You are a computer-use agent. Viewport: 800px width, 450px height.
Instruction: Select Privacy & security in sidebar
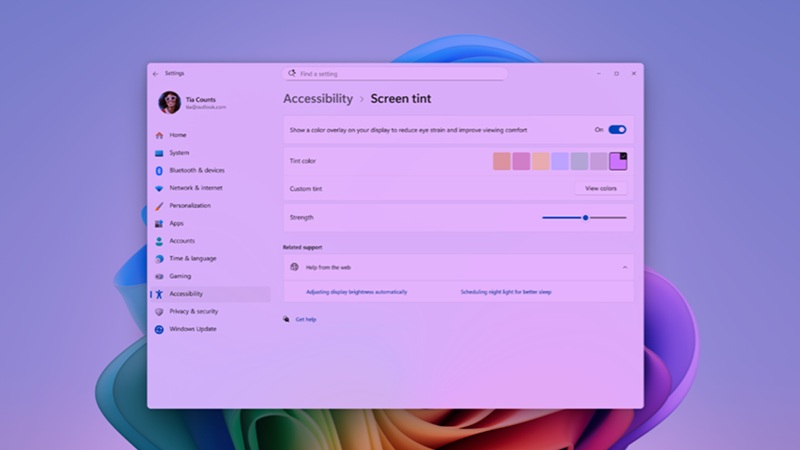point(193,311)
